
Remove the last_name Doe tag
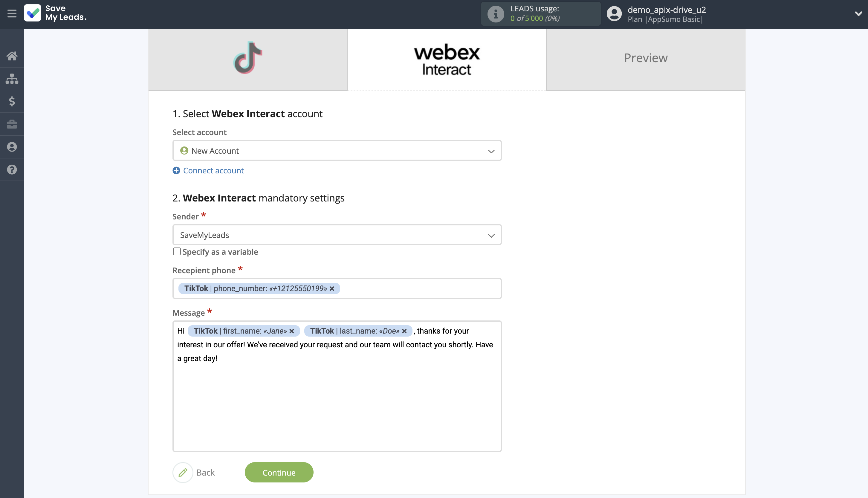coord(404,331)
